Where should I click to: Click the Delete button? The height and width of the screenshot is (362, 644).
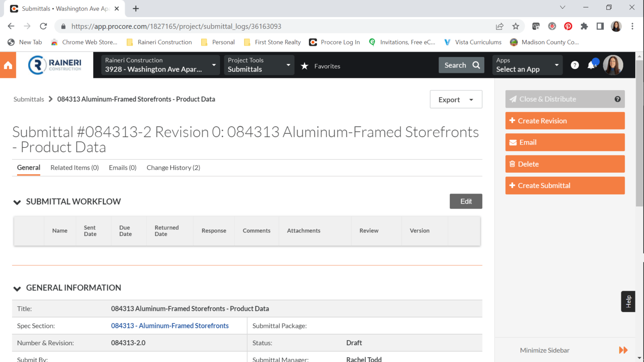pyautogui.click(x=565, y=164)
